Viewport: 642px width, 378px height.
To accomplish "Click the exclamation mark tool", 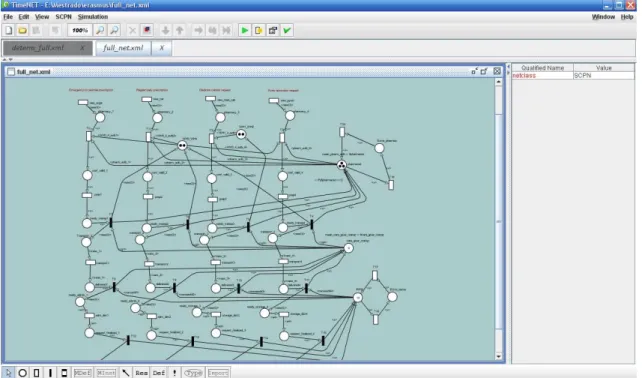I will point(174,373).
